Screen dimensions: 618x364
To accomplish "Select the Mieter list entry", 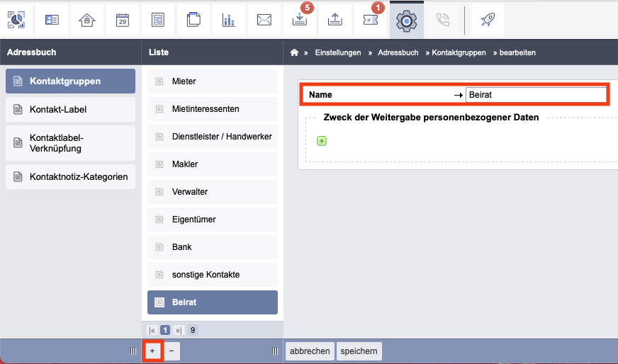I will pos(213,81).
